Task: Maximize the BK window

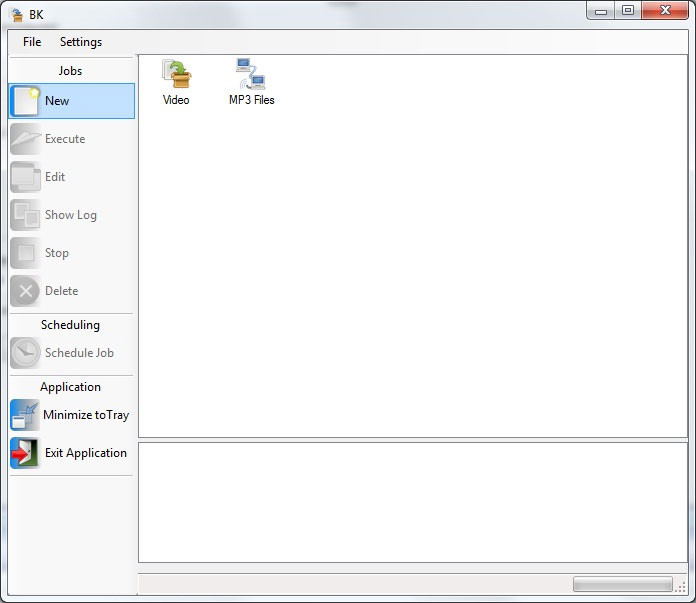Action: (628, 11)
